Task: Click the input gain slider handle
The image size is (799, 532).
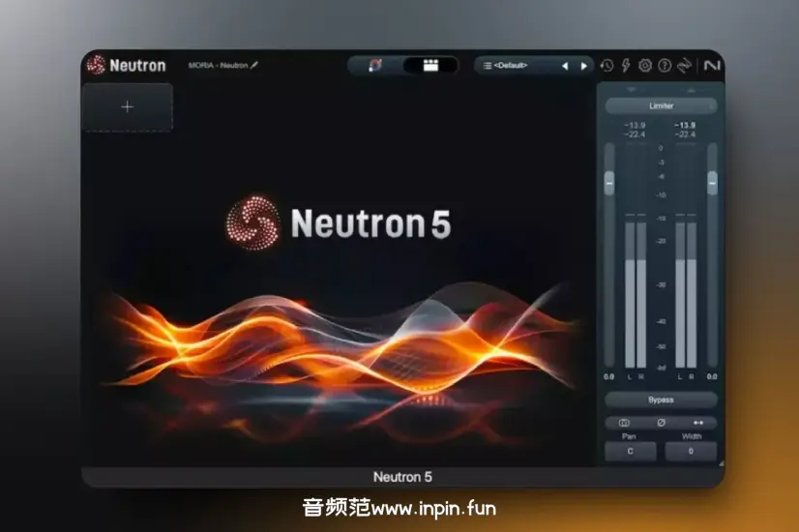Action: coord(609,181)
